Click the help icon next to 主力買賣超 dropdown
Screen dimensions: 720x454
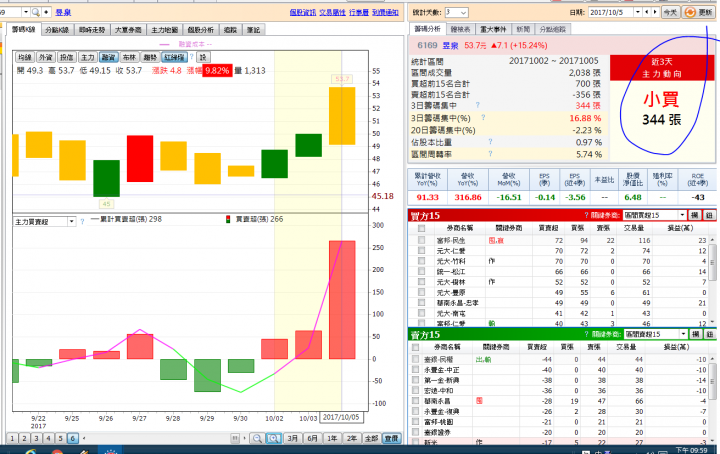[82, 222]
